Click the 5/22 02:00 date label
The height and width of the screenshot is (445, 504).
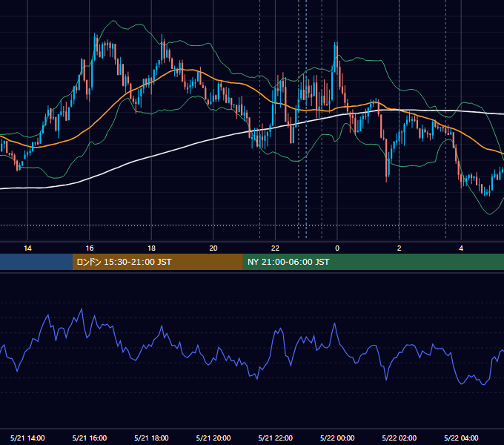pyautogui.click(x=399, y=438)
